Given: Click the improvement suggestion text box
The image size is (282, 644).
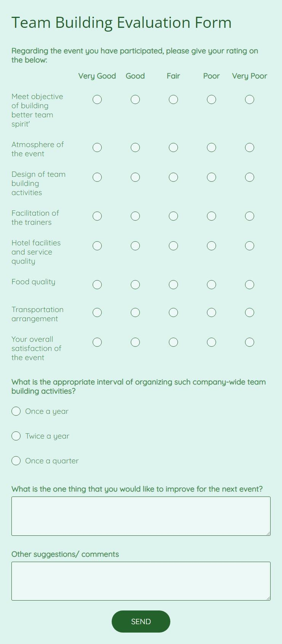Looking at the screenshot, I should tap(141, 516).
